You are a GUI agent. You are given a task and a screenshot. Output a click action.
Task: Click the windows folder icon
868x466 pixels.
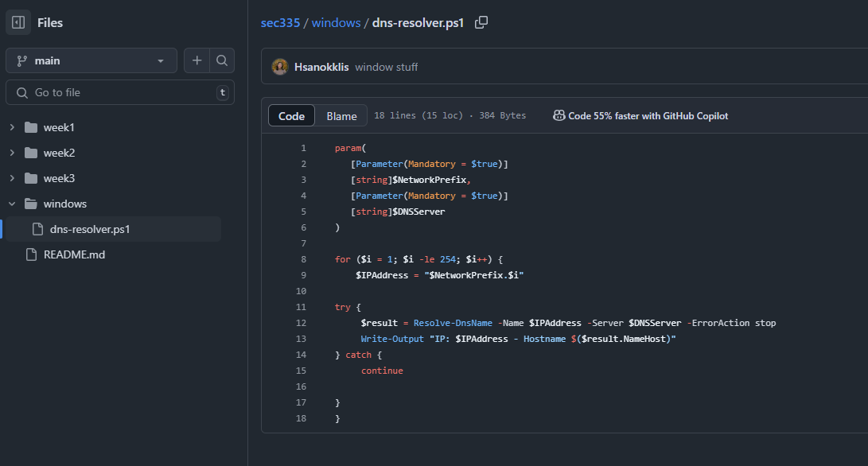31,204
